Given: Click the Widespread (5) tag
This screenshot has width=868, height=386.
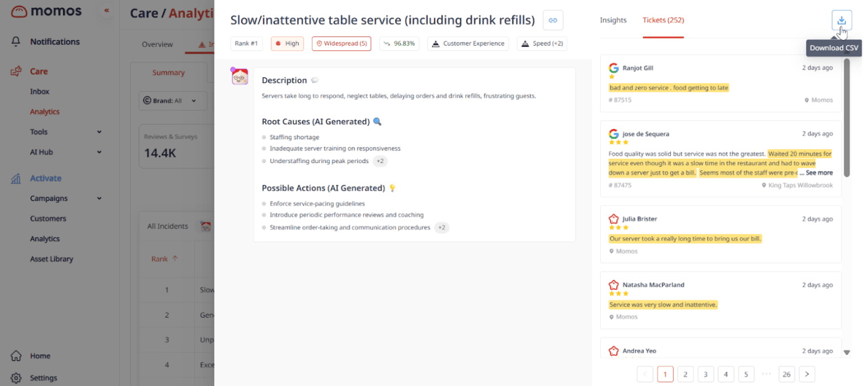Looking at the screenshot, I should pos(342,44).
